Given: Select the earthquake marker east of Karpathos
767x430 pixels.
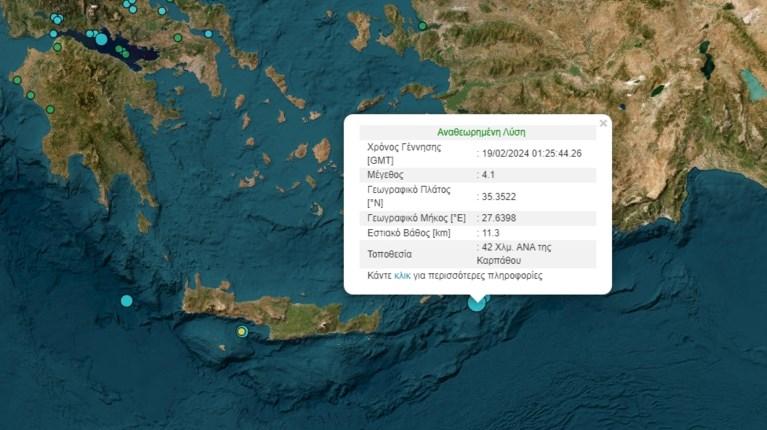Looking at the screenshot, I should click(x=477, y=302).
